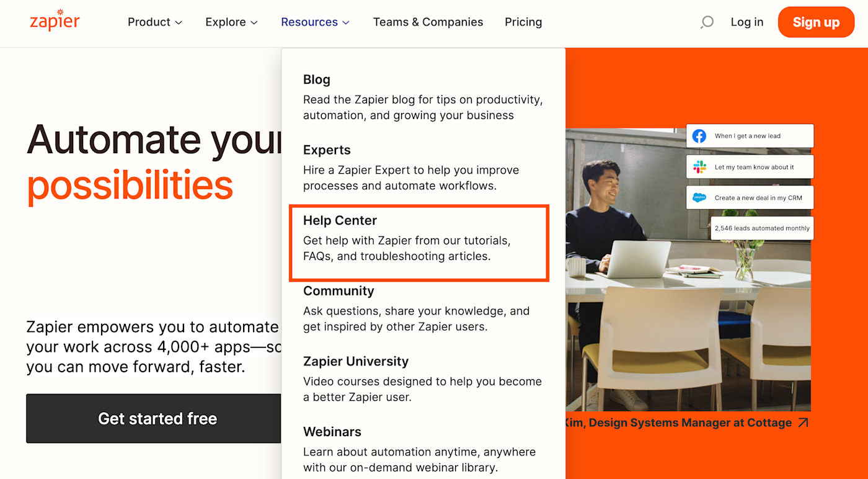This screenshot has height=479, width=868.
Task: Click 'Learn about automation anytime' description
Action: click(419, 460)
